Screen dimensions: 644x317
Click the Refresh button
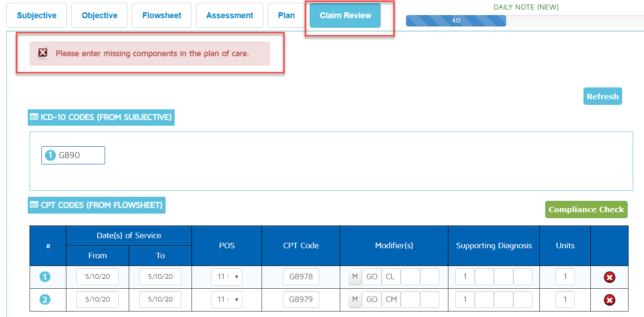click(x=602, y=97)
